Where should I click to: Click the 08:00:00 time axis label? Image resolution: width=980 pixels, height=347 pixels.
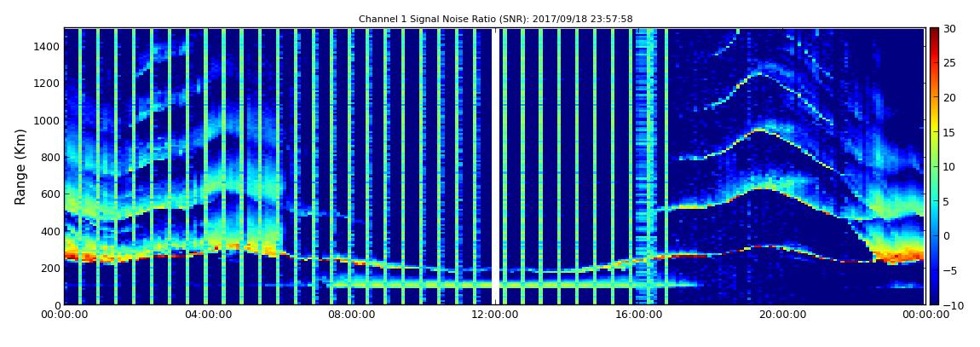(x=350, y=315)
